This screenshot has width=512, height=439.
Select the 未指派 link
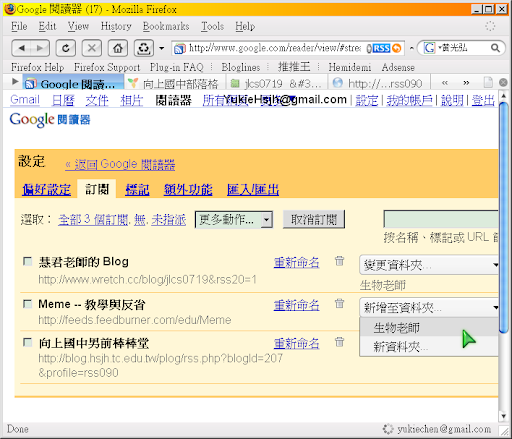click(x=168, y=220)
